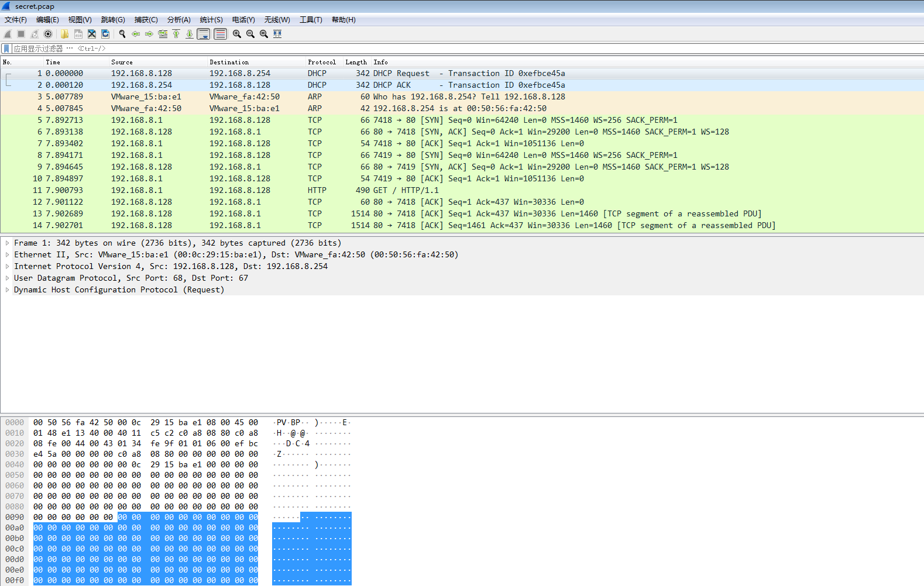Image resolution: width=924 pixels, height=586 pixels.
Task: Sort by the Source column header
Action: (x=158, y=62)
